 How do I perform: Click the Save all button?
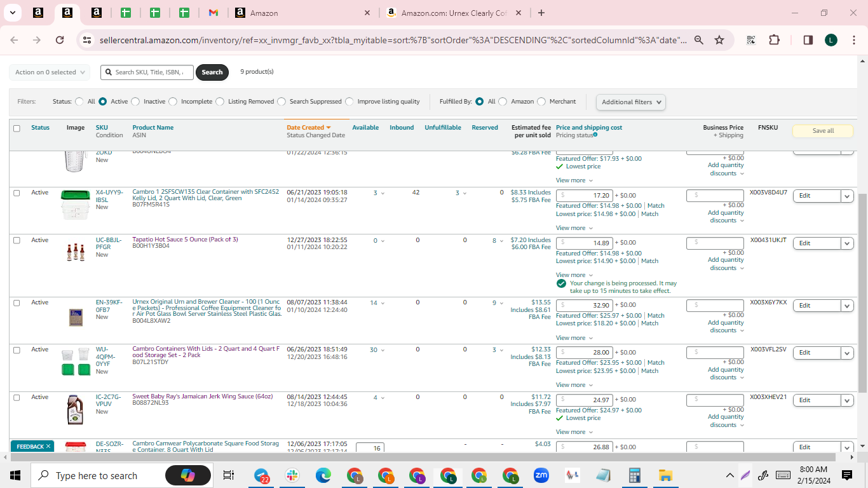click(823, 131)
